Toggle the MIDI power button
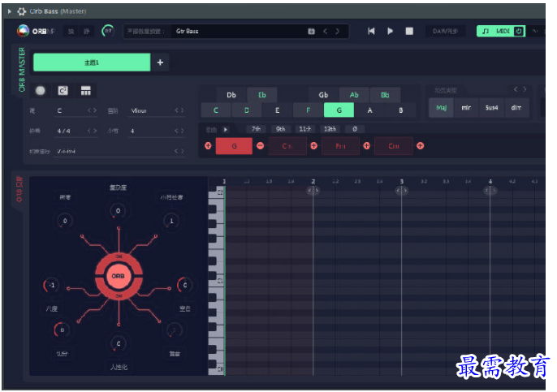The height and width of the screenshot is (392, 557). pos(519,31)
